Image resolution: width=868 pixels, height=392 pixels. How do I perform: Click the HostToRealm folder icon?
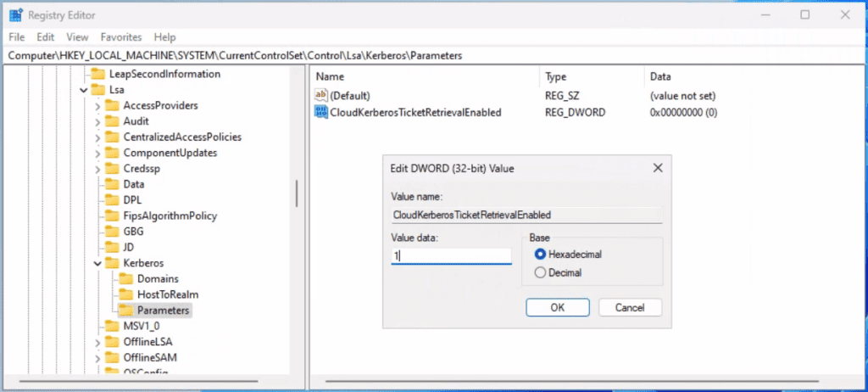click(127, 294)
